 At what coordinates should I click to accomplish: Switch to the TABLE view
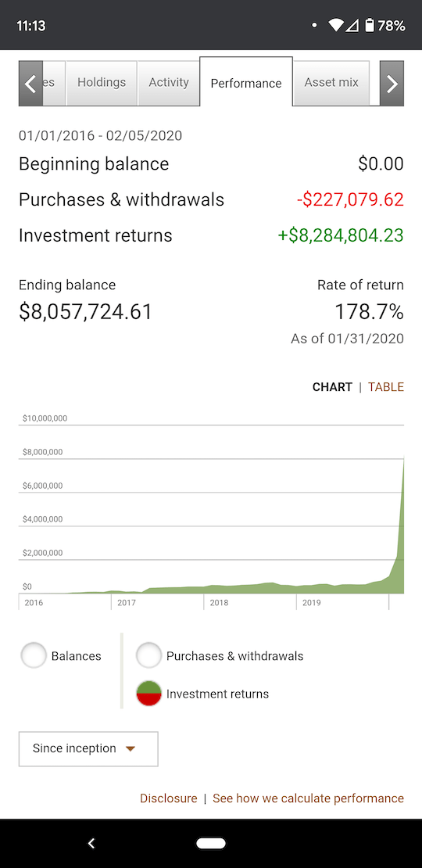(386, 387)
